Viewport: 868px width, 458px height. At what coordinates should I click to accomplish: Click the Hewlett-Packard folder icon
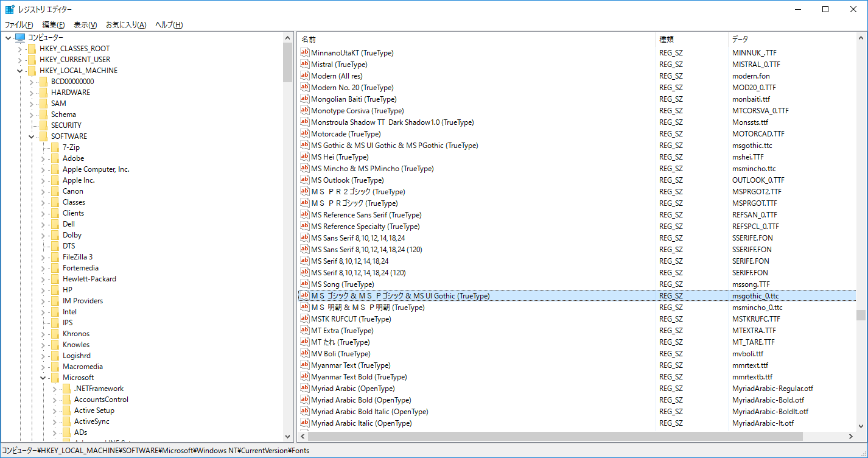coord(55,279)
